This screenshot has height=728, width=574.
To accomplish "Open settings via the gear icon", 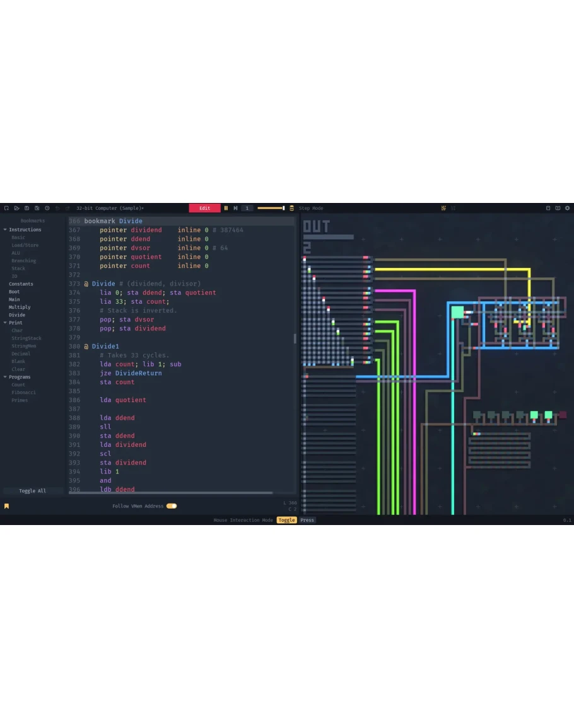I will (x=567, y=208).
